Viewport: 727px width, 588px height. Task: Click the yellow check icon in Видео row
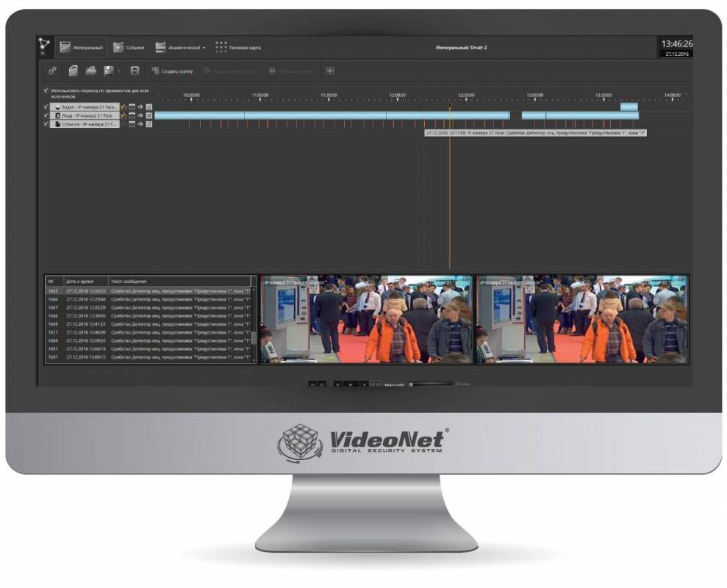123,107
